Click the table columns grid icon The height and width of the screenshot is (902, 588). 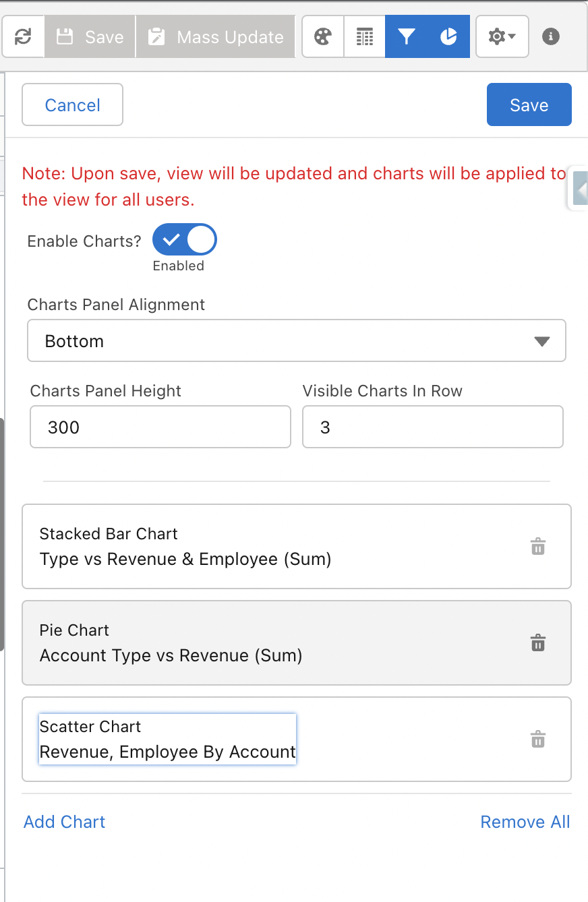tap(365, 36)
